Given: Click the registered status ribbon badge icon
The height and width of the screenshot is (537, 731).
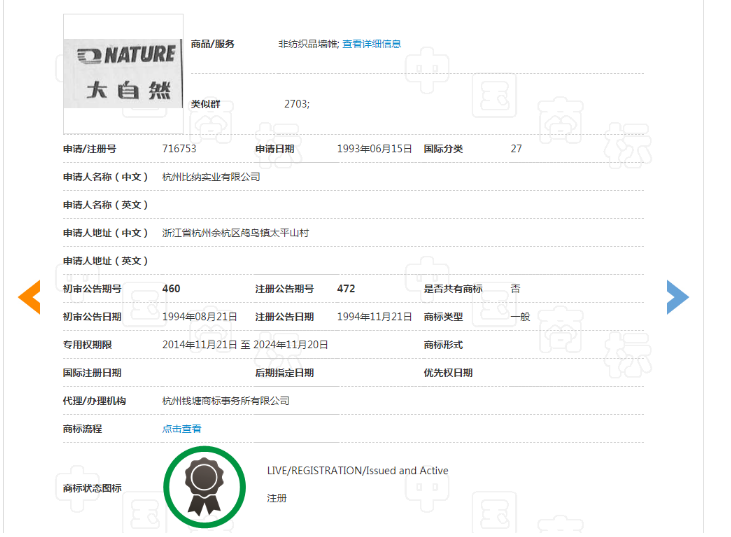Looking at the screenshot, I should pos(204,487).
